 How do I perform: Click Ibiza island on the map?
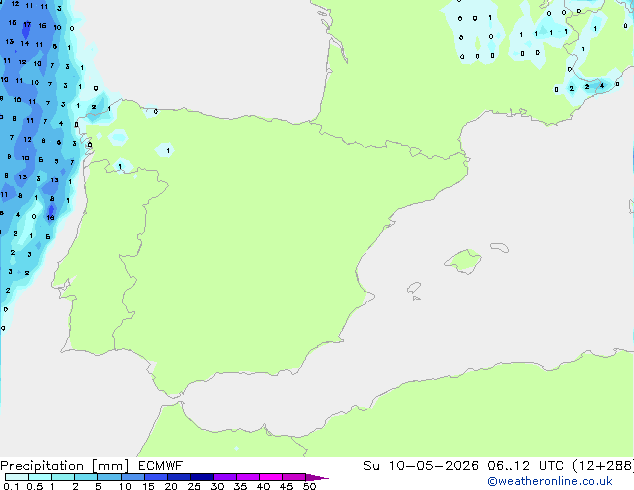414,288
